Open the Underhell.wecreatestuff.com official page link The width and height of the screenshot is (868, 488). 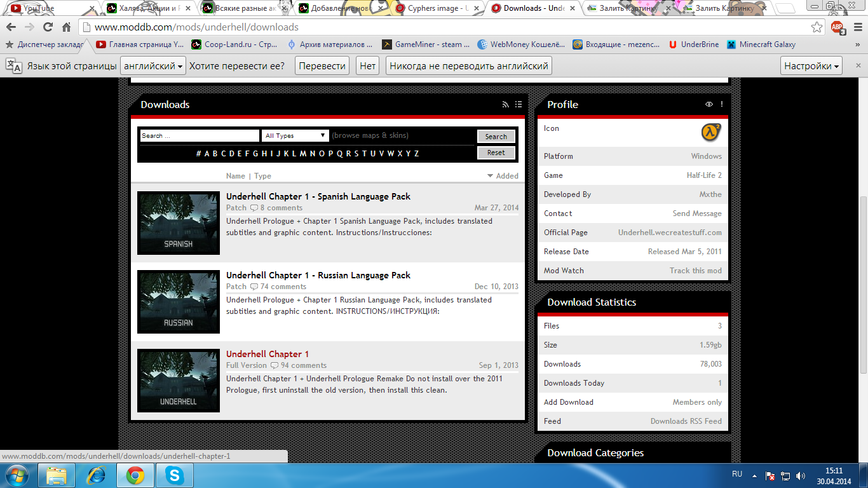pos(670,233)
